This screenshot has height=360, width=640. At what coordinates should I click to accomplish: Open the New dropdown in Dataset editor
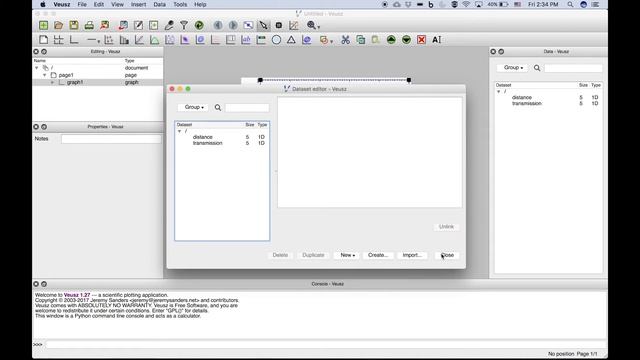(347, 255)
